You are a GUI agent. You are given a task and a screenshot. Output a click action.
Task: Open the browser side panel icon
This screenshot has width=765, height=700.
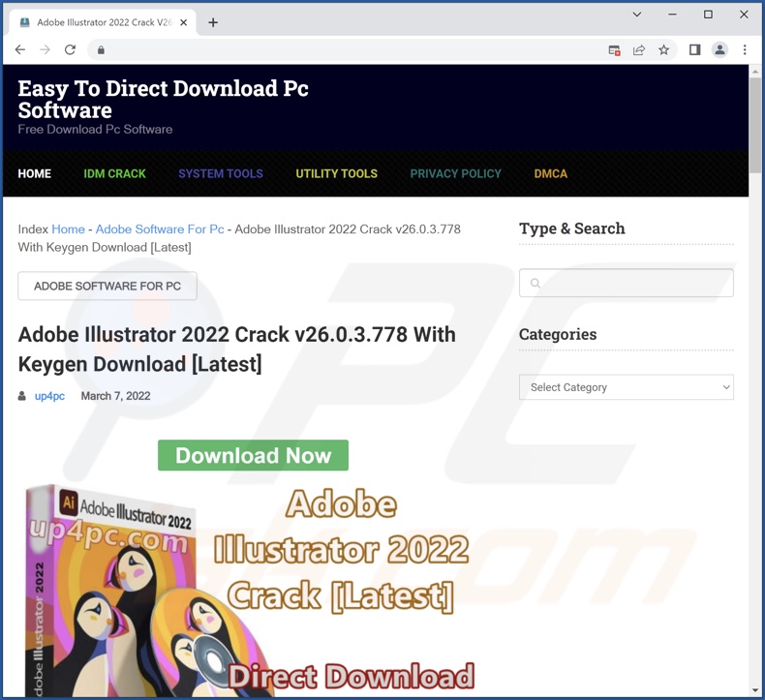tap(694, 49)
